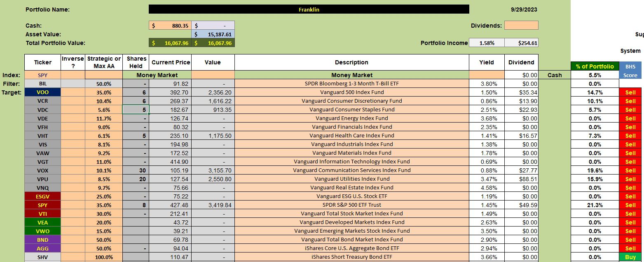Click the BIL current price 91.82
Viewport: 644px width, 262px height.
171,84
